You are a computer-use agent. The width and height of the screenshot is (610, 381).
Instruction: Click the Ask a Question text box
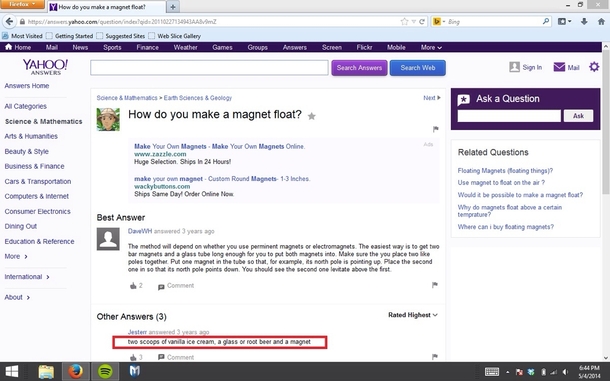(x=509, y=116)
